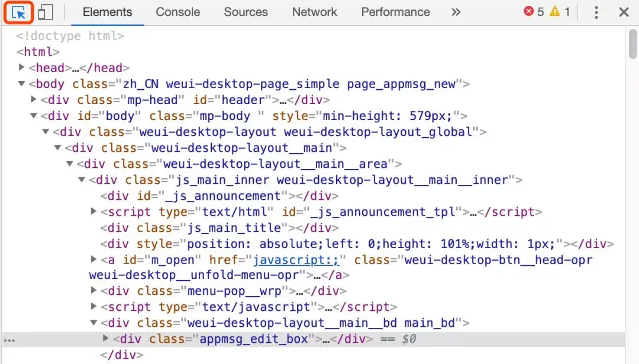Expand the menu-pop__wrp div

[93, 290]
